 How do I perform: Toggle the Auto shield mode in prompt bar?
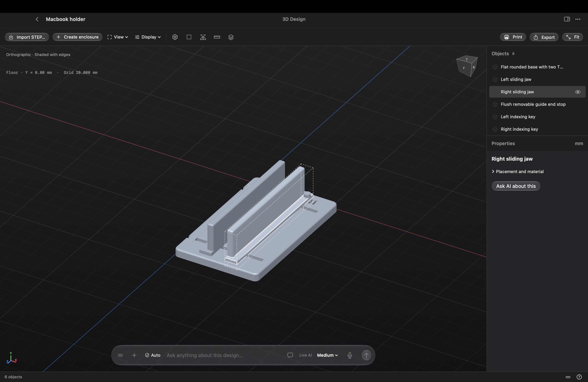(153, 355)
